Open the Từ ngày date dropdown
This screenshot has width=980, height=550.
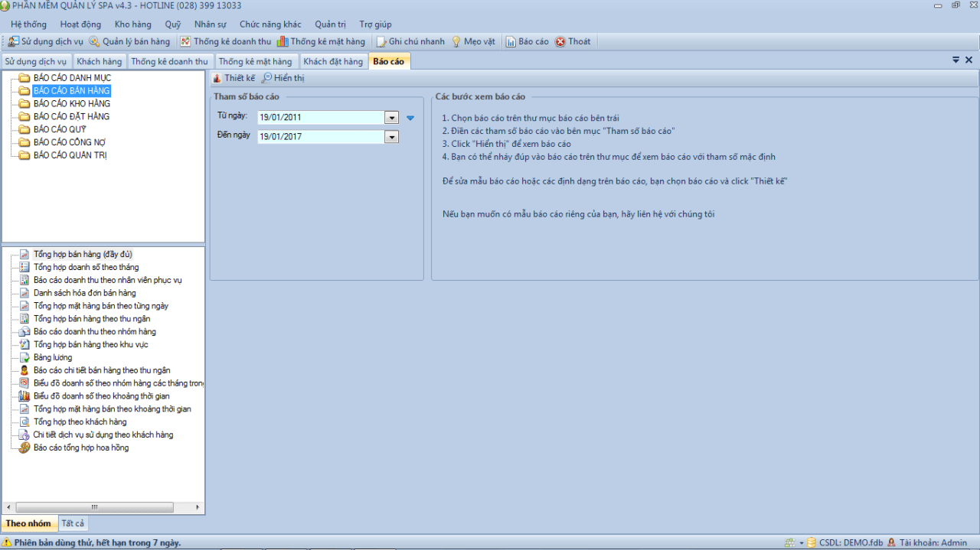click(x=392, y=118)
